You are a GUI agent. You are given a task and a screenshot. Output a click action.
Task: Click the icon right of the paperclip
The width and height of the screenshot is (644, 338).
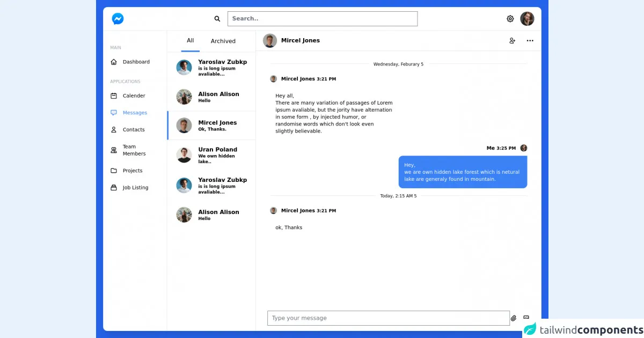pyautogui.click(x=526, y=318)
